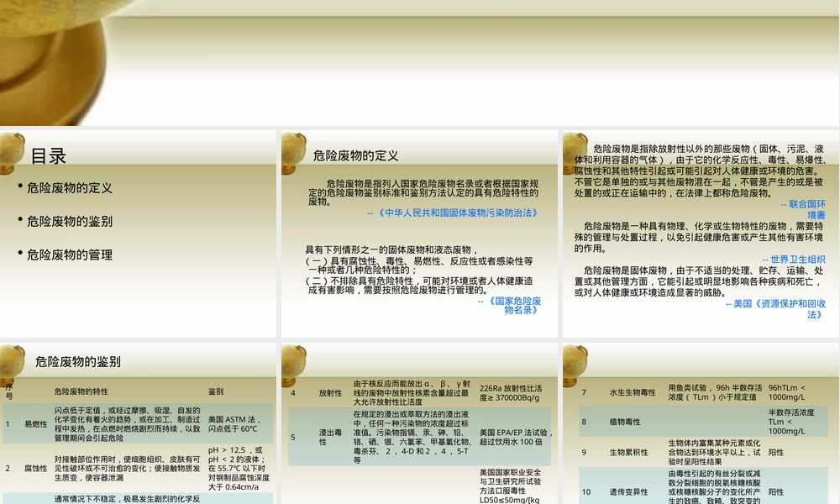Click the 腐蚀性 table cell
Viewport: 840px width, 504px height.
36,468
